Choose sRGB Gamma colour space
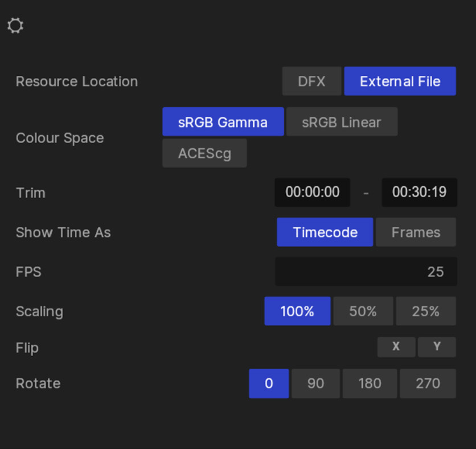Image resolution: width=476 pixels, height=449 pixels. tap(223, 122)
